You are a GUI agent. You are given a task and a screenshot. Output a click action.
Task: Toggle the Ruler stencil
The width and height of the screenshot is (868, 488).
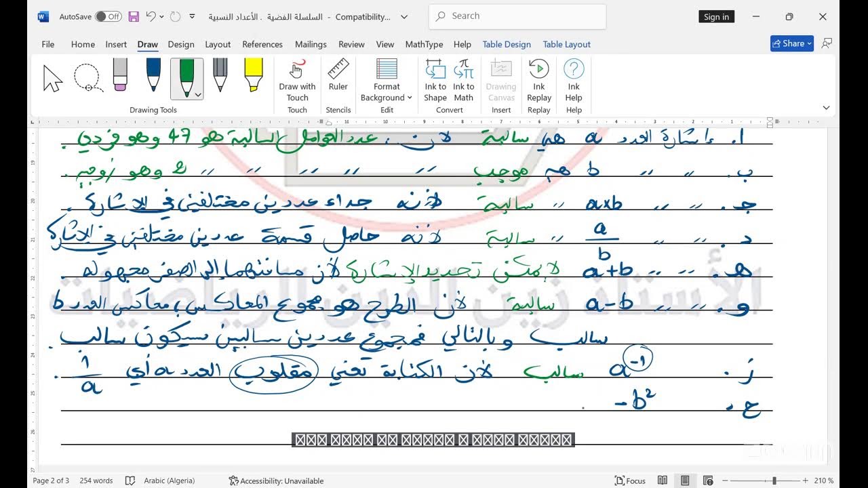tap(338, 75)
